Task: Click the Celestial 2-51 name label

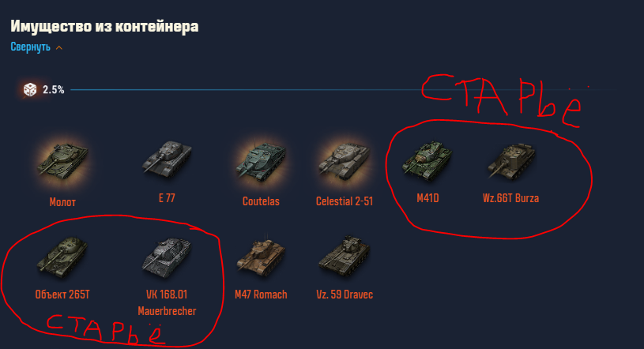Action: point(345,201)
